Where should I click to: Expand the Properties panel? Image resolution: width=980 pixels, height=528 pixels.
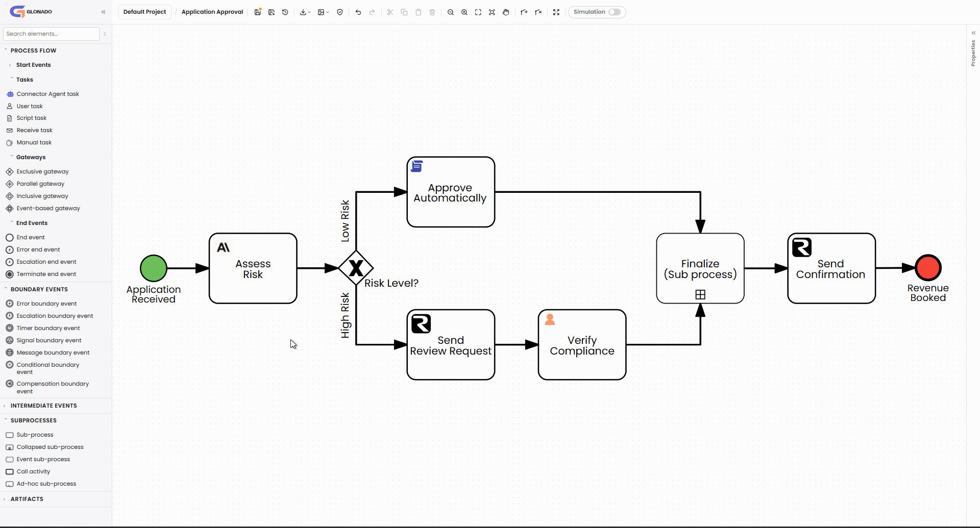pos(973,33)
